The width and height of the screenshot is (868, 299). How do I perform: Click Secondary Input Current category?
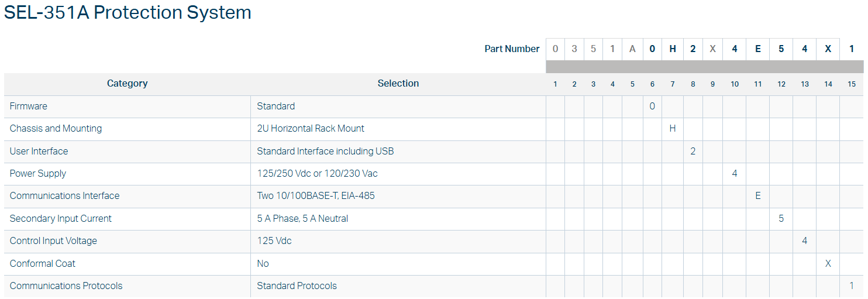point(60,219)
